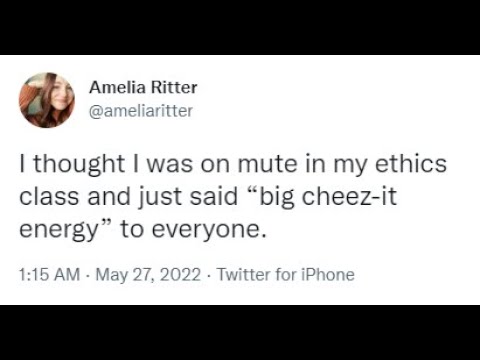Click the word "ethics" in the tweet
Image resolution: width=480 pixels, height=360 pixels.
pos(411,163)
